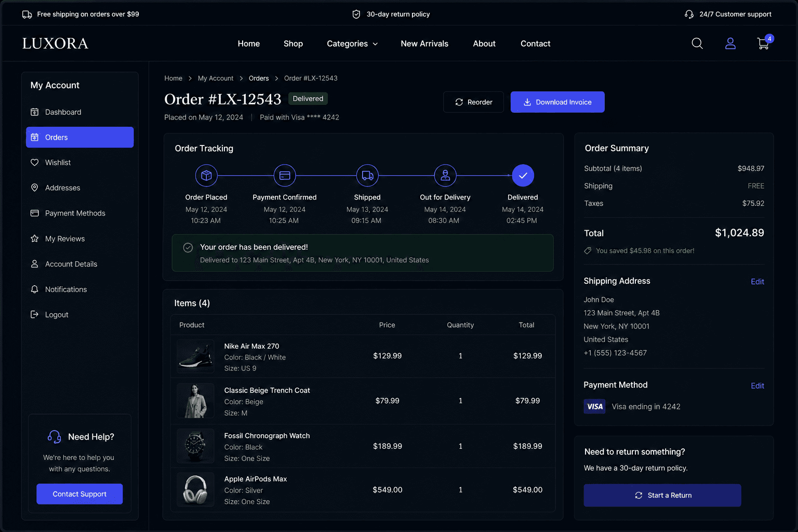Click the Need Help headset icon

coord(55,437)
